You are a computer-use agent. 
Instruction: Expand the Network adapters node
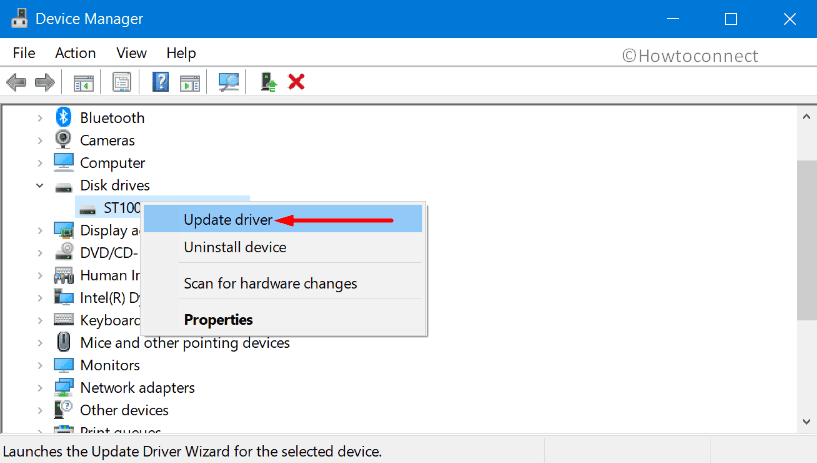(x=40, y=387)
